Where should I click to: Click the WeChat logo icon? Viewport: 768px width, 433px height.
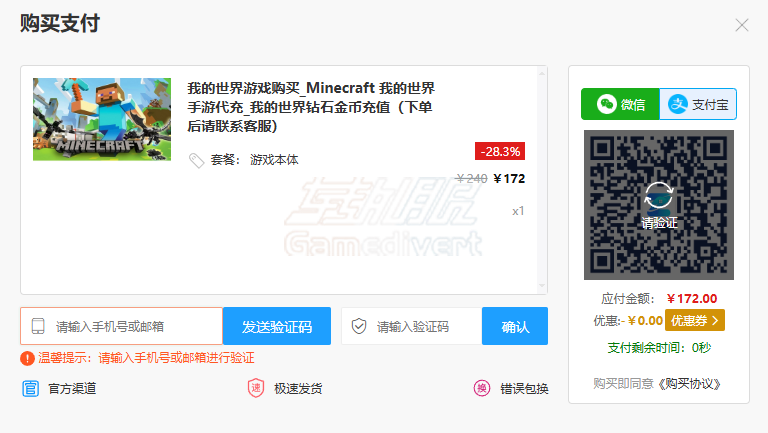[x=606, y=104]
